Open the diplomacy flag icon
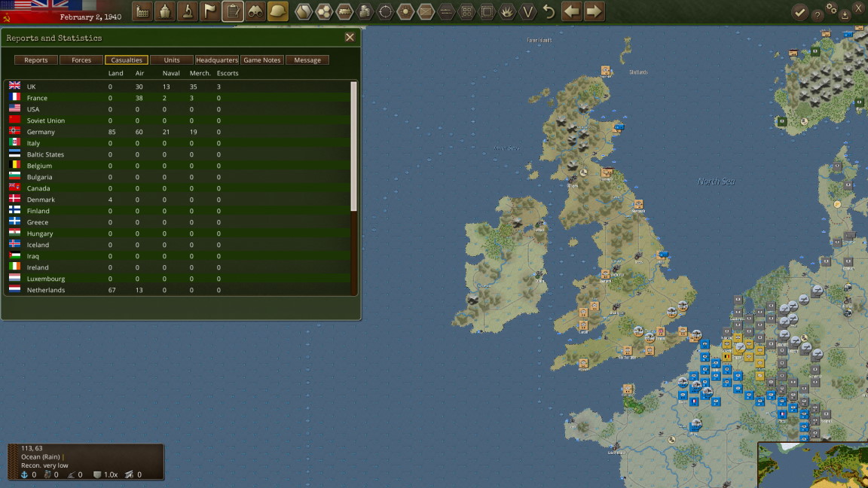The height and width of the screenshot is (488, 868). coord(209,11)
